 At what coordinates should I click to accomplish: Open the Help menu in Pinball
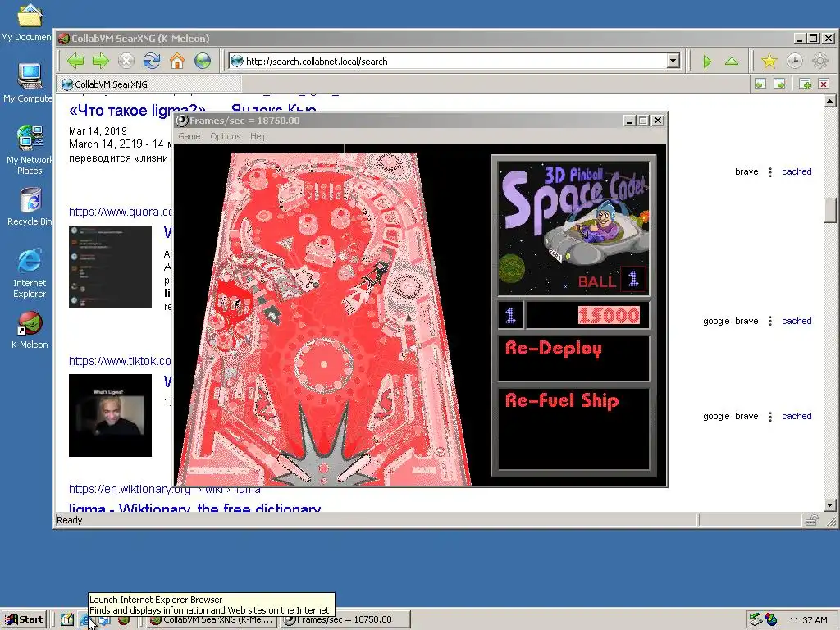[x=258, y=136]
